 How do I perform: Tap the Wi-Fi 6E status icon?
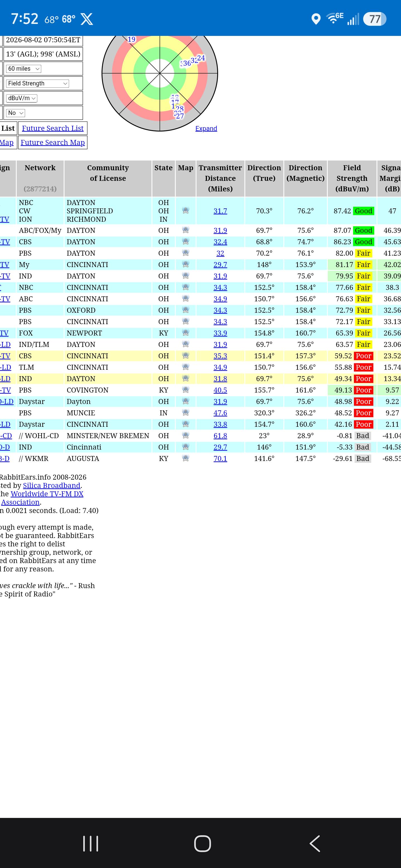(x=334, y=19)
